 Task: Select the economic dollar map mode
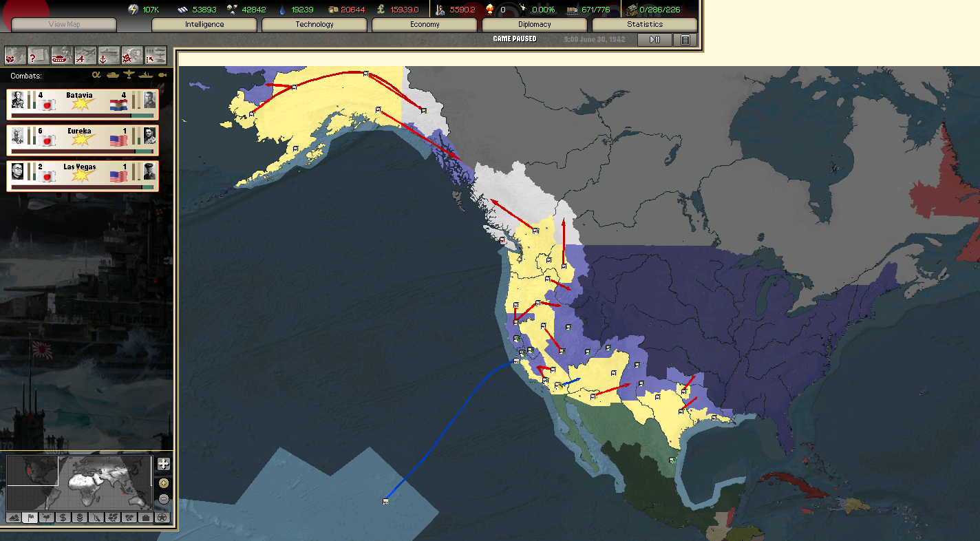point(63,518)
